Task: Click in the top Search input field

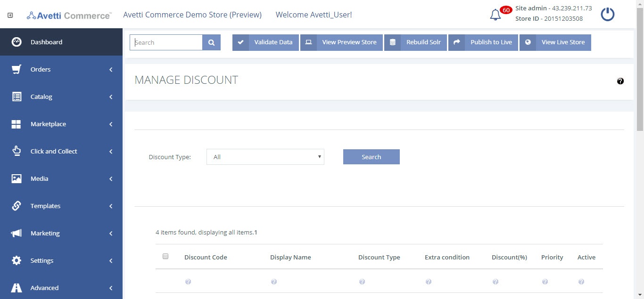Action: click(x=166, y=42)
